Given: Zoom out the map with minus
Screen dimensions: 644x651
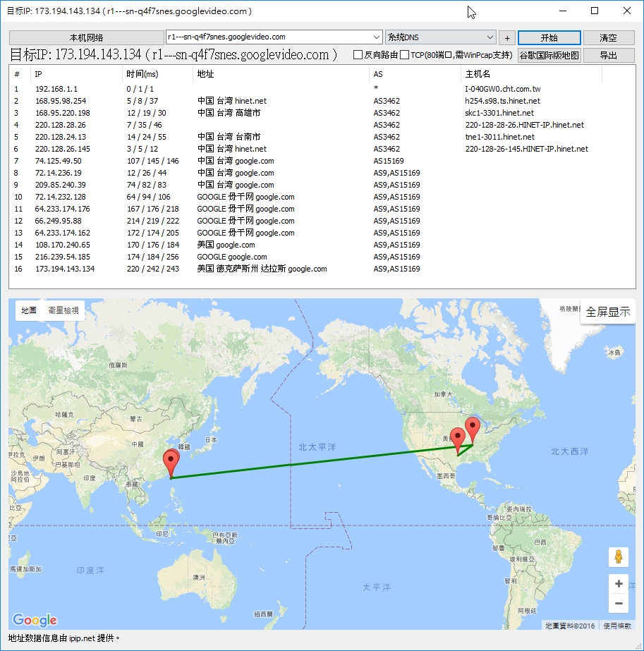Looking at the screenshot, I should [x=619, y=603].
